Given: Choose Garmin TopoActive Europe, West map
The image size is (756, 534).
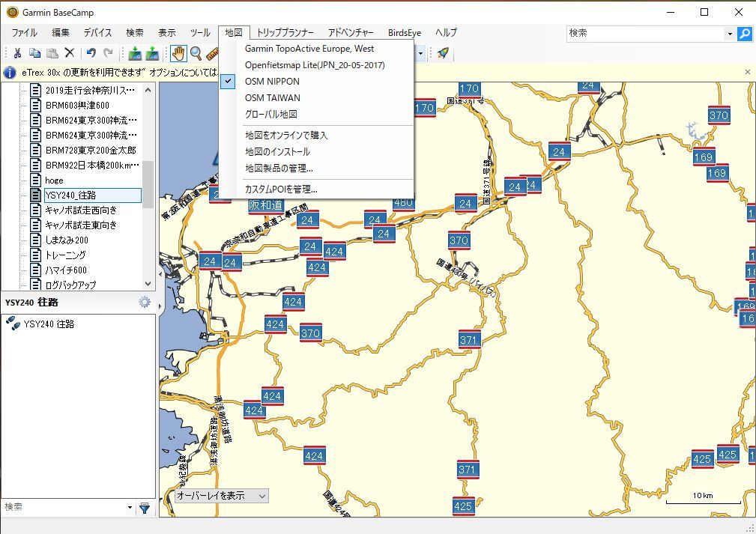Looking at the screenshot, I should (309, 49).
